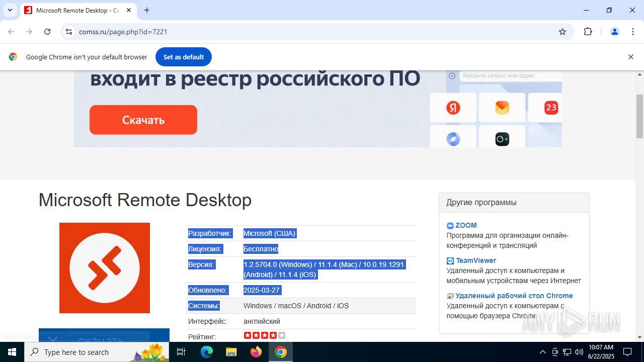Click the Разработчик label cell

click(x=210, y=233)
